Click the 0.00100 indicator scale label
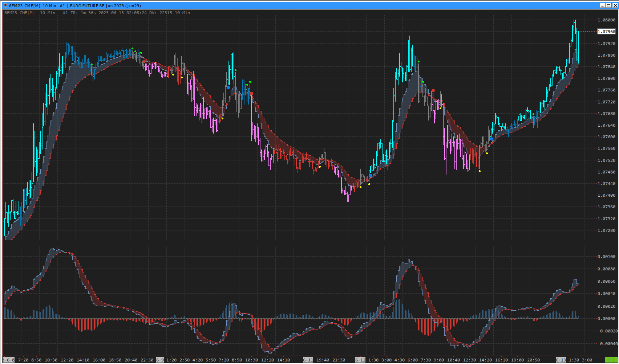 [x=607, y=257]
